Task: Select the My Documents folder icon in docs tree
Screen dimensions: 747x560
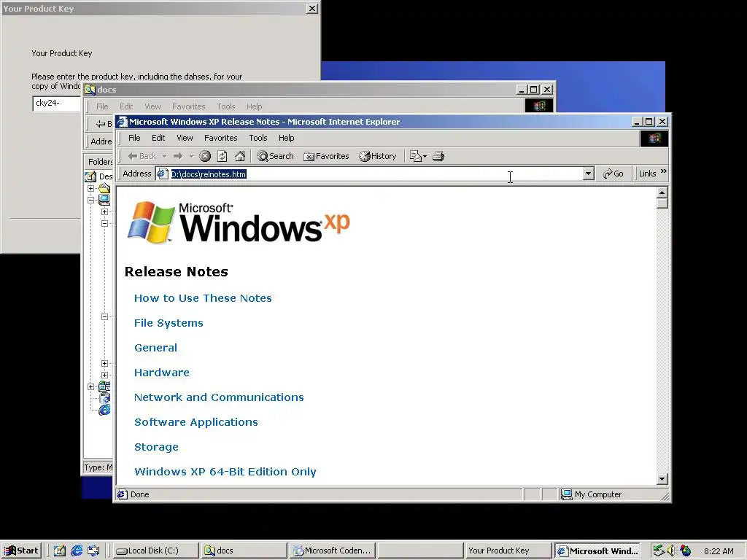Action: [x=104, y=188]
